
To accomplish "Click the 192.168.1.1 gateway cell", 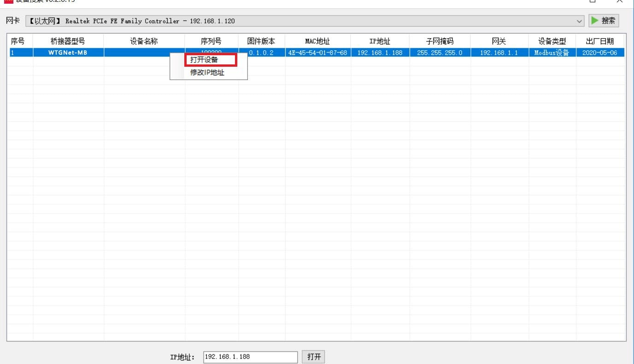I will point(499,52).
